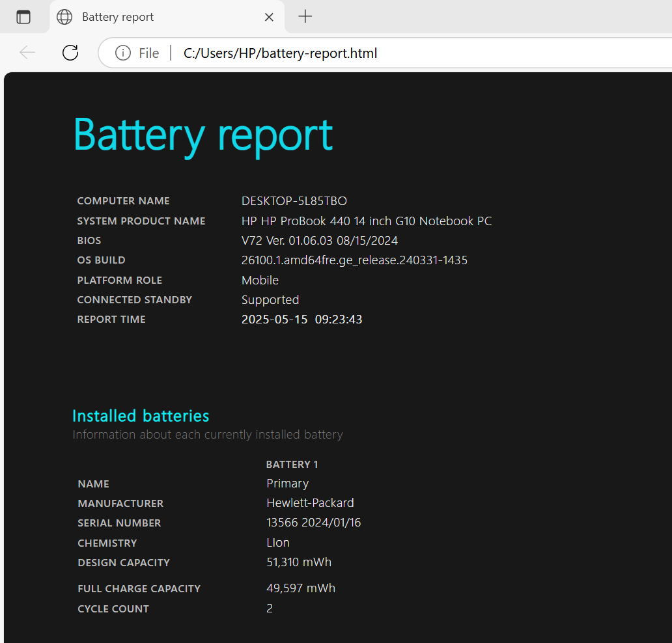Refresh the battery report page

pos(70,53)
